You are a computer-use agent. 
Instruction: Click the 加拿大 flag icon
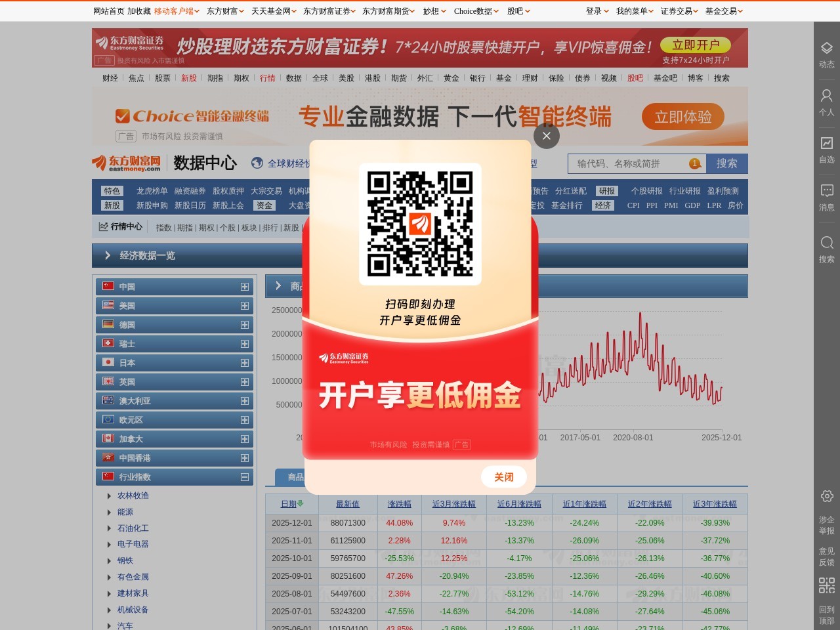tap(108, 438)
